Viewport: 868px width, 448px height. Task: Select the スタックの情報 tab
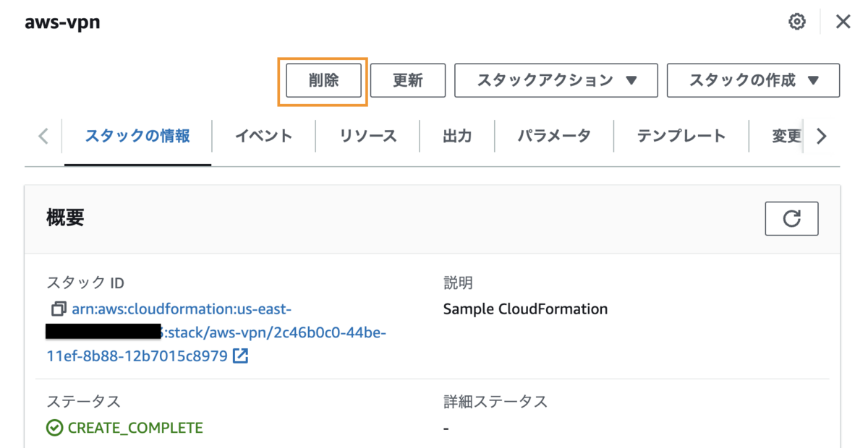[x=137, y=136]
